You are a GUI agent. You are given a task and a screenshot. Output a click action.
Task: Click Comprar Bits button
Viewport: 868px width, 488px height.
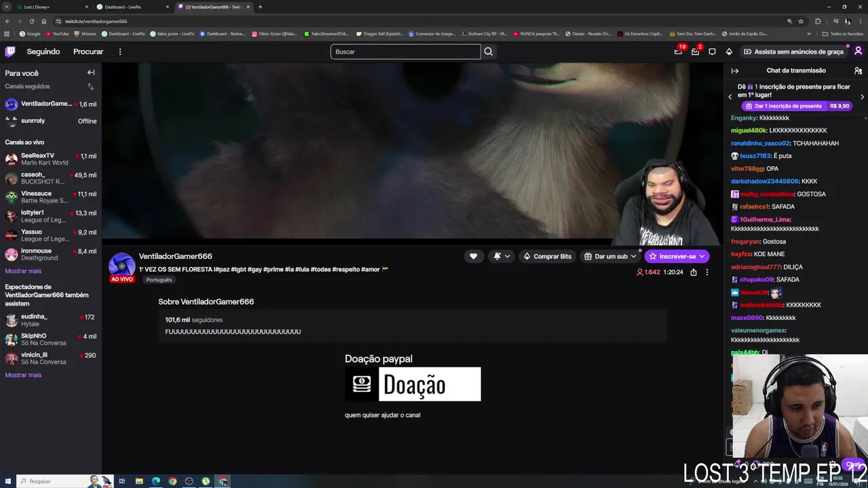[547, 256]
